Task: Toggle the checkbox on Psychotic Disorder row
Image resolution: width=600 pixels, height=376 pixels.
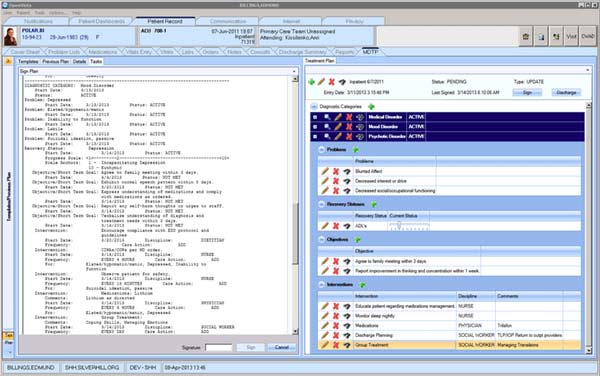Action: coord(315,137)
